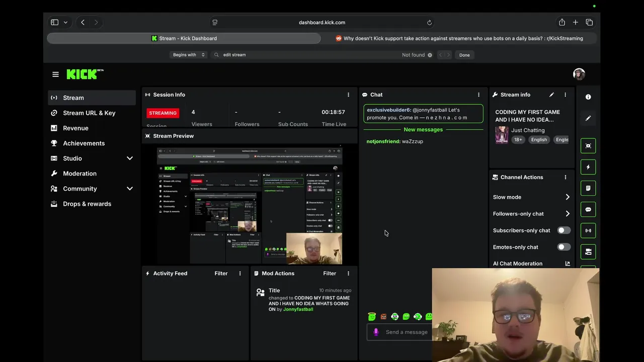Click the Stream Preview video thumbnail
Image resolution: width=644 pixels, height=362 pixels.
pos(250,204)
